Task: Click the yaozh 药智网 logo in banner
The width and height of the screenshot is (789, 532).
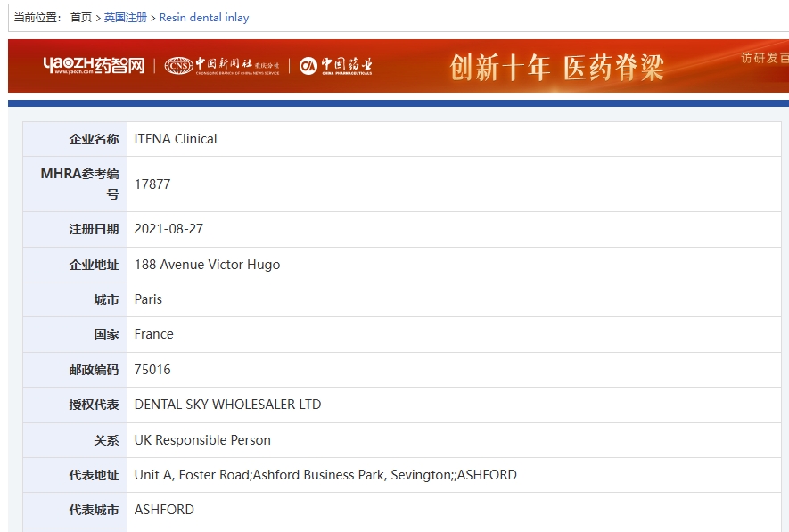Action: point(94,65)
